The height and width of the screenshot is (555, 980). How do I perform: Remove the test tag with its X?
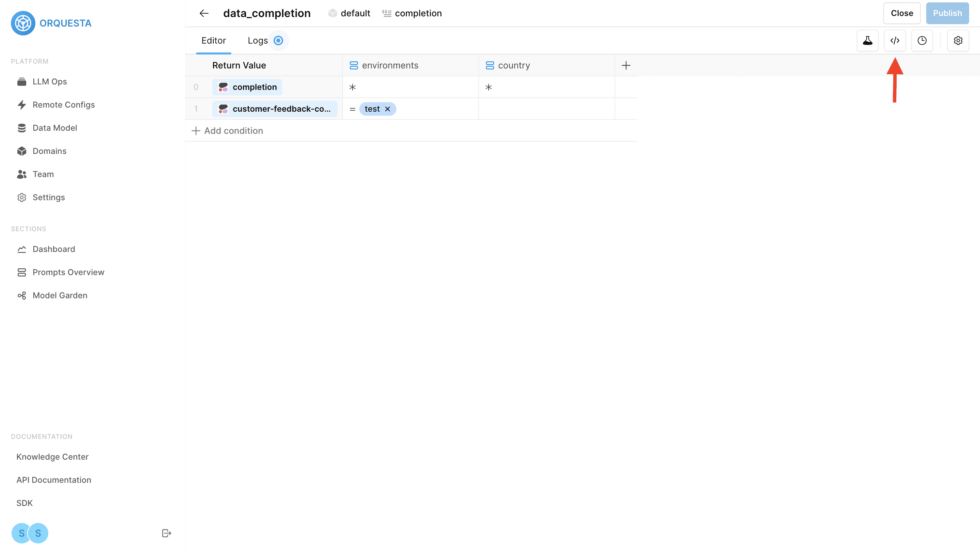click(388, 109)
